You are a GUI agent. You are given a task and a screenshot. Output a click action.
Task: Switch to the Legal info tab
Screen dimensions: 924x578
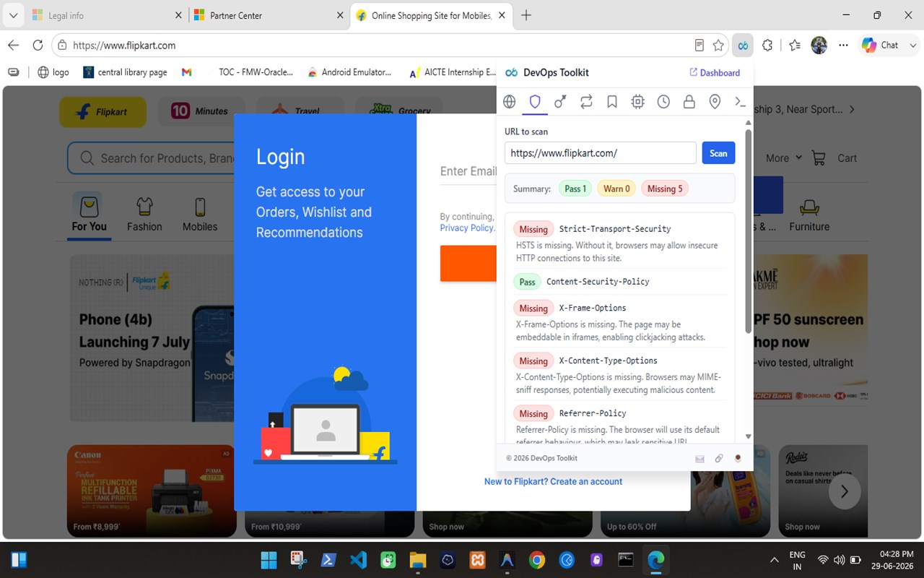click(x=108, y=15)
